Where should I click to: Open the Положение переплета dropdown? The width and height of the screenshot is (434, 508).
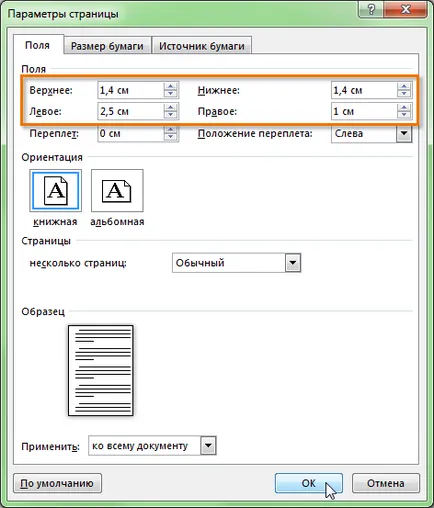[x=404, y=134]
